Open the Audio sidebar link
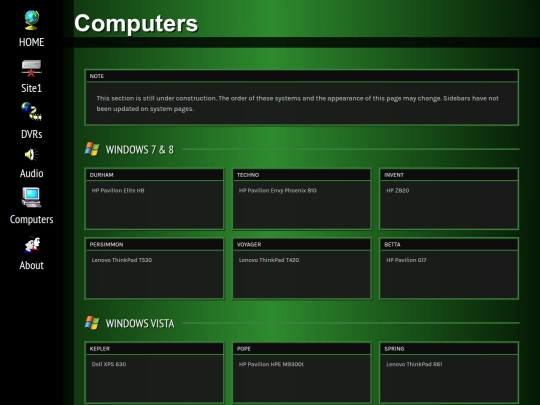The image size is (540, 405). tap(31, 173)
